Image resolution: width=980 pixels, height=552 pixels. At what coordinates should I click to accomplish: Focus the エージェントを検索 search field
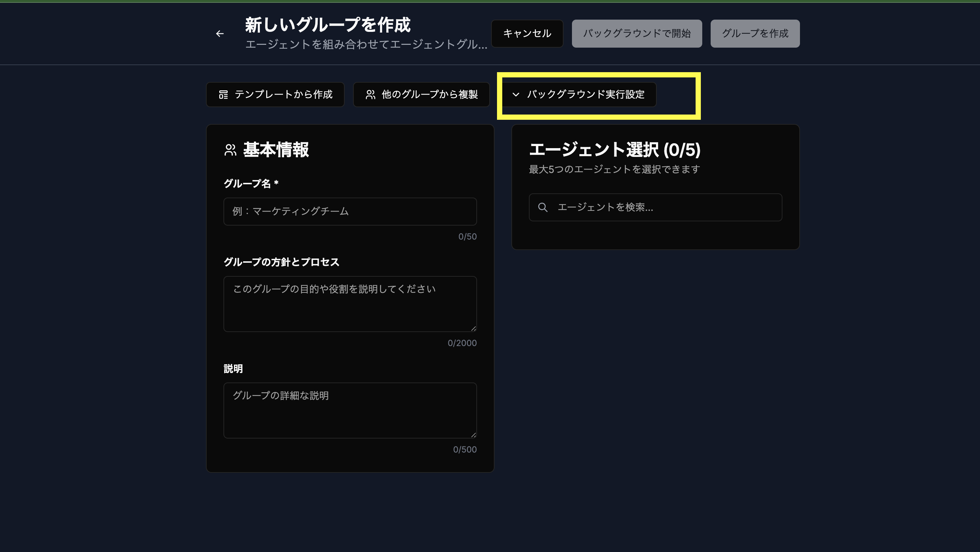[655, 207]
